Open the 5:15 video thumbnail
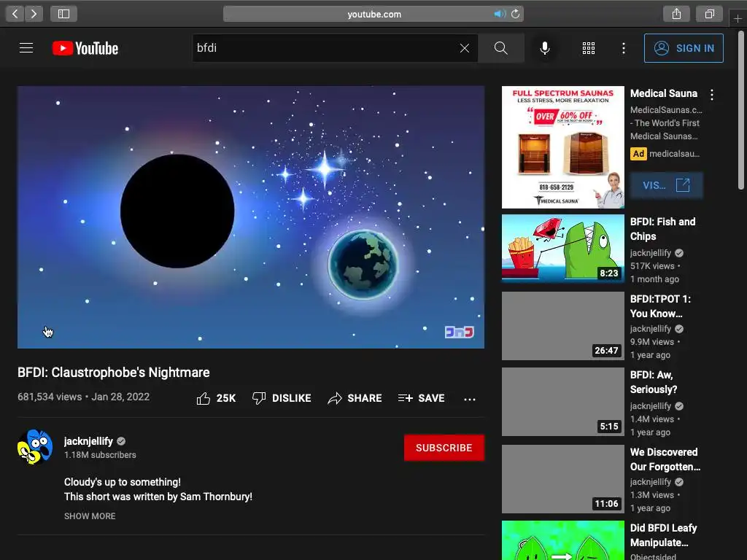Screen dimensions: 747x560 tap(562, 402)
